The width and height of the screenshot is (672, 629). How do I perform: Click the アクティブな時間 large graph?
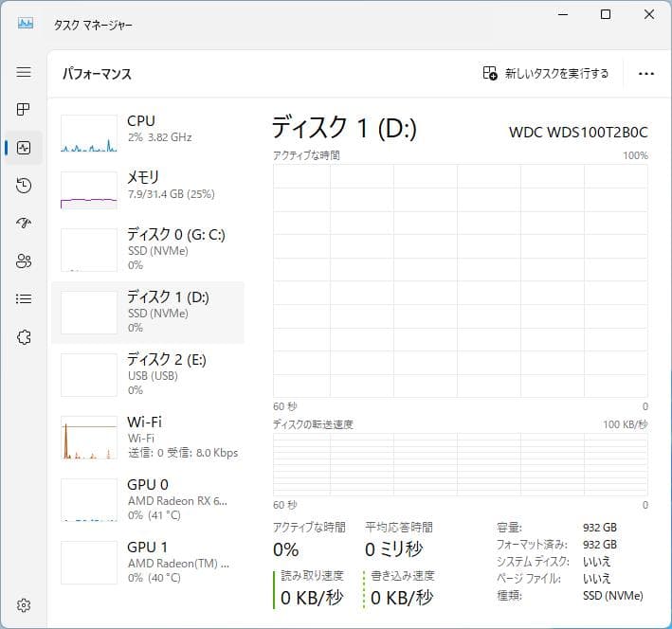461,280
